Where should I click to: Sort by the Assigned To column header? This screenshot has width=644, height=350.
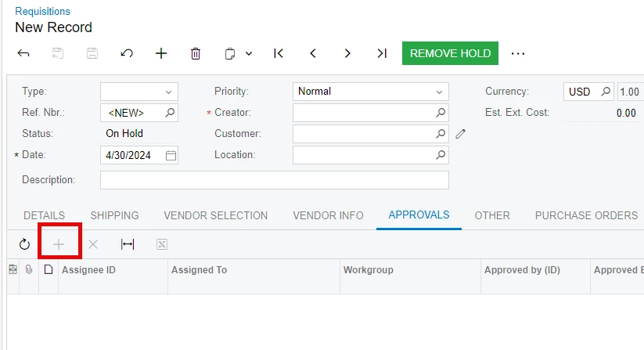(x=200, y=270)
